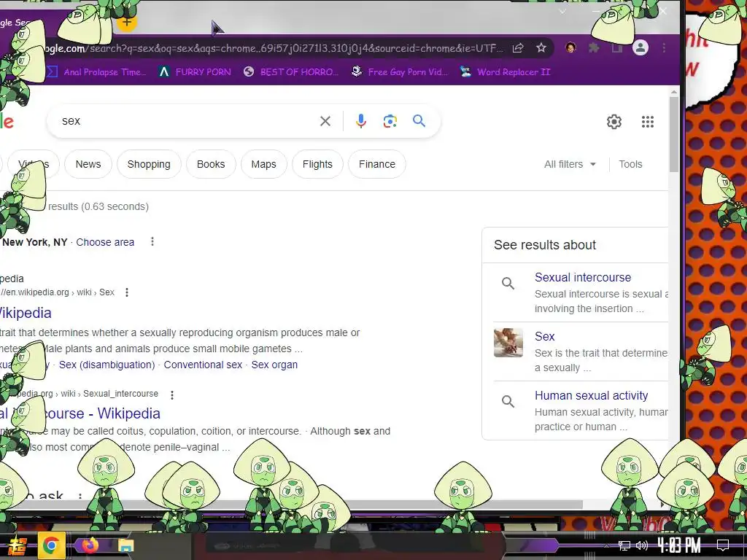Image resolution: width=747 pixels, height=560 pixels.
Task: Open the Google apps grid
Action: click(x=648, y=122)
